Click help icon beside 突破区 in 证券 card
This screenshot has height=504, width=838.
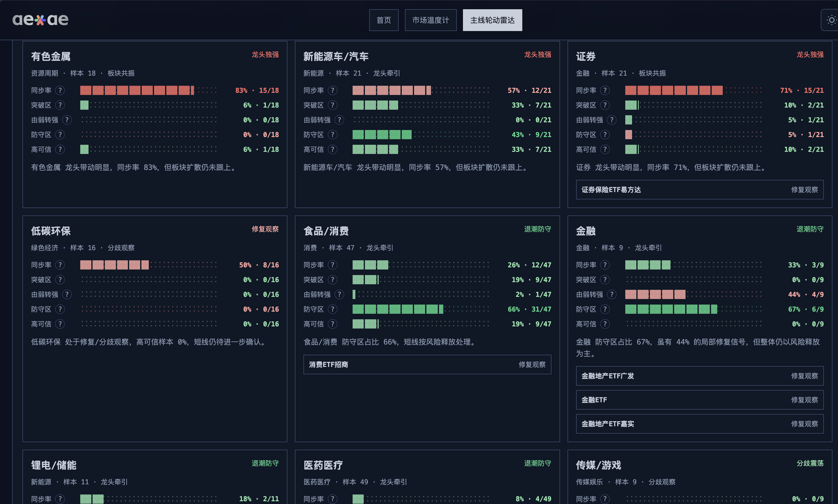(x=605, y=105)
